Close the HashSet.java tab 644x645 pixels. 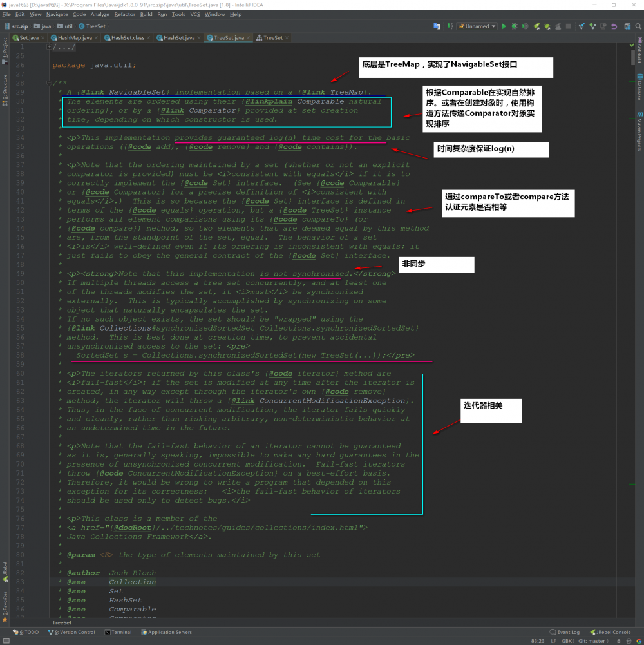pos(199,38)
